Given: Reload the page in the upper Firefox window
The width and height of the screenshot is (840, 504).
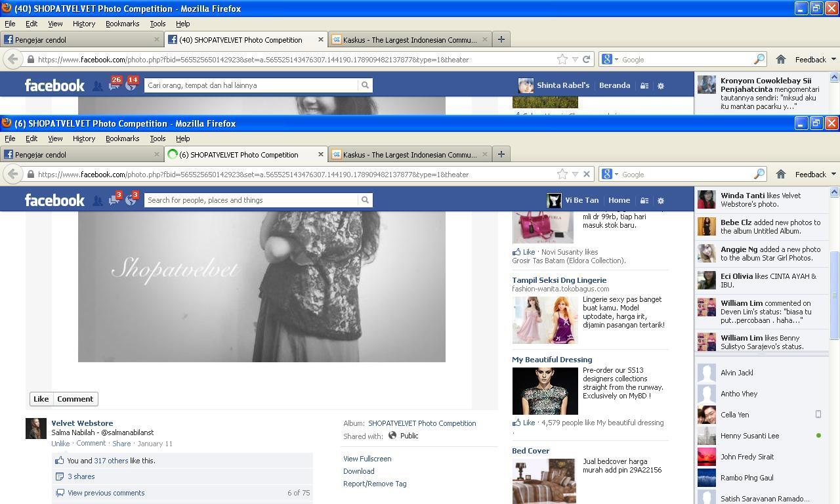Looking at the screenshot, I should 587,60.
